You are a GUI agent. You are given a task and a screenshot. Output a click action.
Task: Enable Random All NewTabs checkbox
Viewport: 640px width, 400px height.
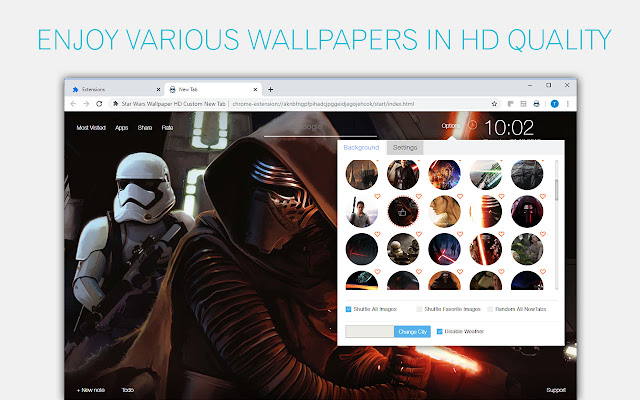[490, 309]
